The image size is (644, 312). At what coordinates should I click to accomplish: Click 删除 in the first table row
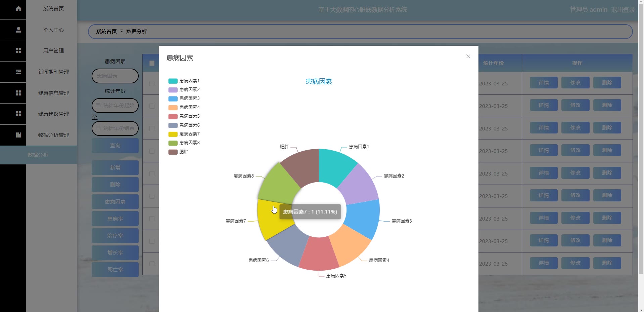pos(607,83)
